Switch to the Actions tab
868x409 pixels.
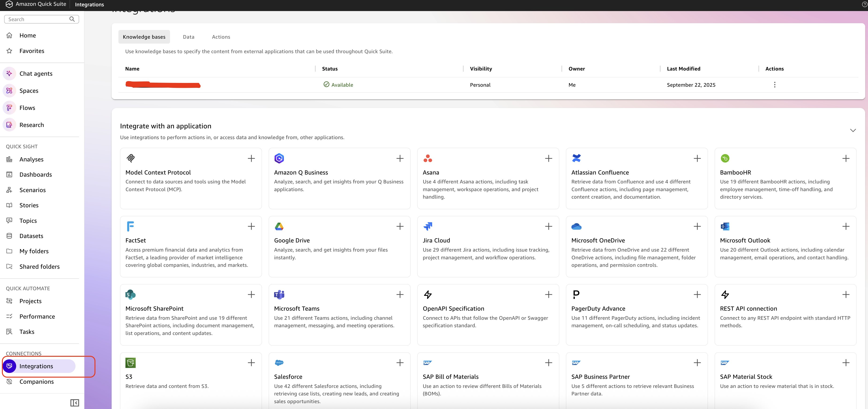pyautogui.click(x=221, y=37)
